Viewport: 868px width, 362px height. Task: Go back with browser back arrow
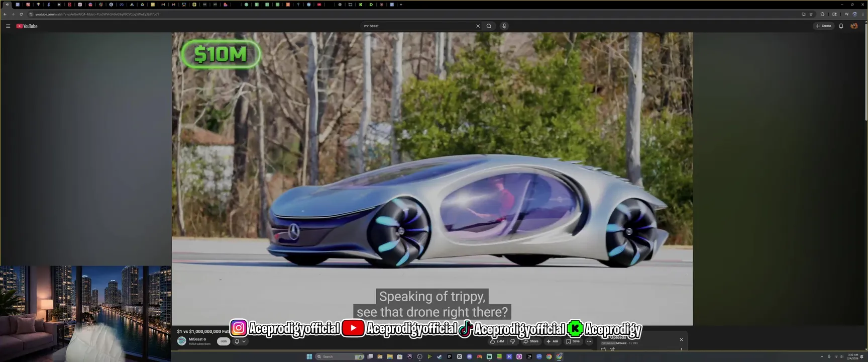(5, 14)
